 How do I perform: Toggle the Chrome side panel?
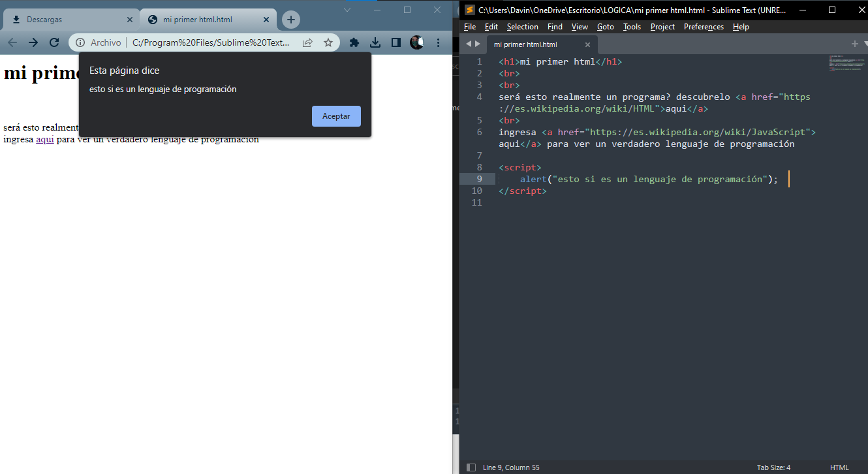tap(395, 42)
